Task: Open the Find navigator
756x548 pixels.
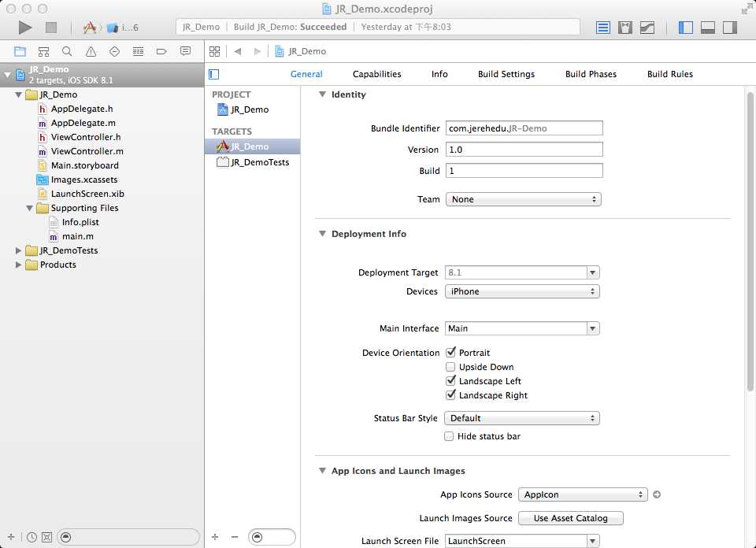Action: [x=67, y=51]
